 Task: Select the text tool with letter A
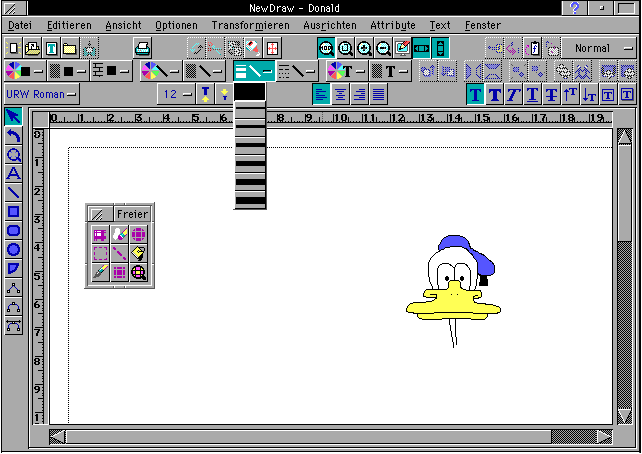(x=13, y=174)
